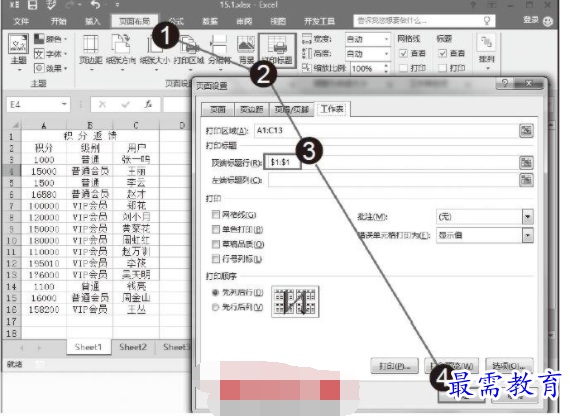570x416 pixels.
Task: Select Down, then over (先列后行) radio
Action: (215, 292)
